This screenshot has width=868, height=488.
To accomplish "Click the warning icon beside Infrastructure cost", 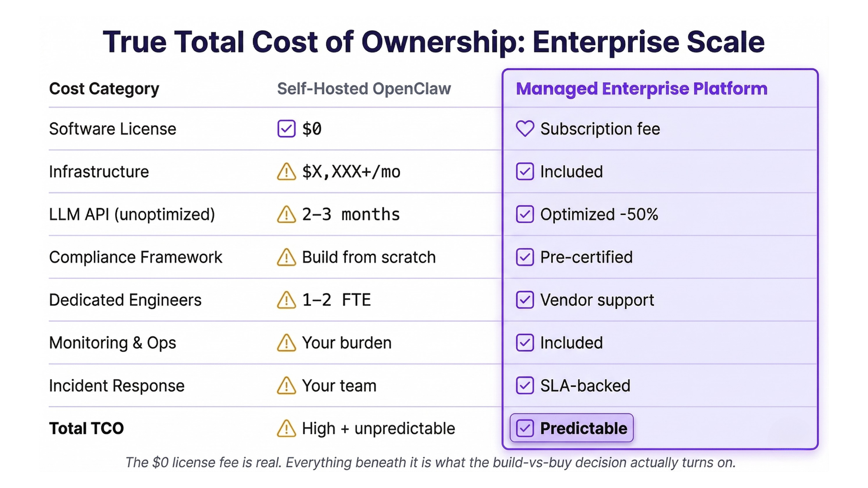I will coord(286,172).
